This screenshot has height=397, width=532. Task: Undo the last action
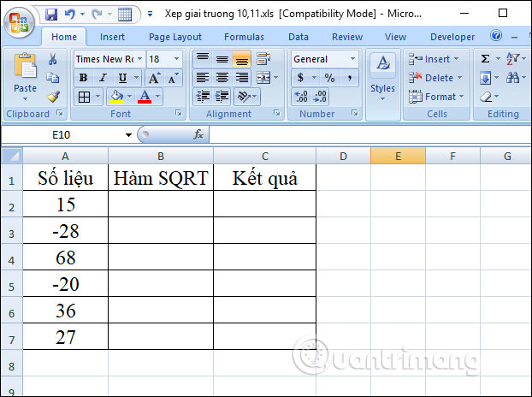tap(70, 15)
